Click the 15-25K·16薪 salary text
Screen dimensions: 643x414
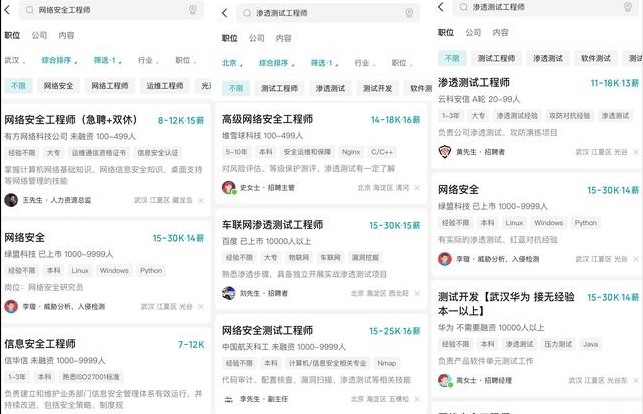(x=394, y=331)
